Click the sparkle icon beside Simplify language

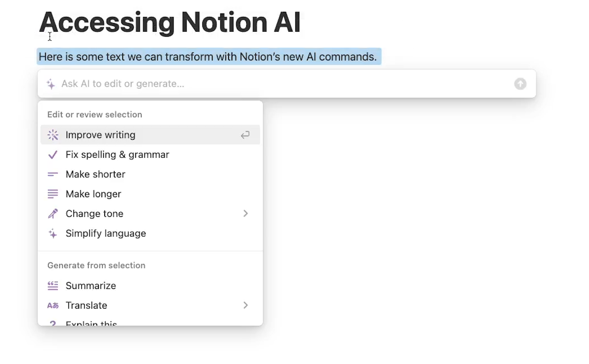[53, 233]
